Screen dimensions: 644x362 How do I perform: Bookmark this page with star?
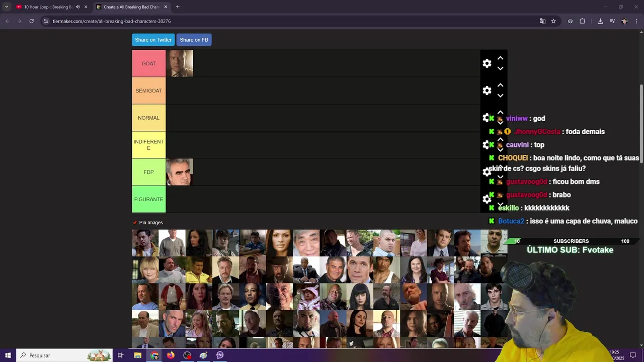553,21
